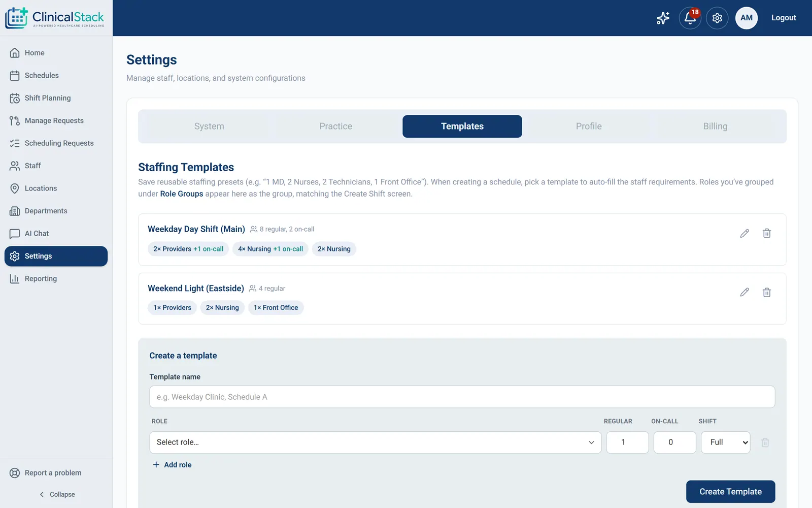Open Settings in the sidebar

coord(56,256)
